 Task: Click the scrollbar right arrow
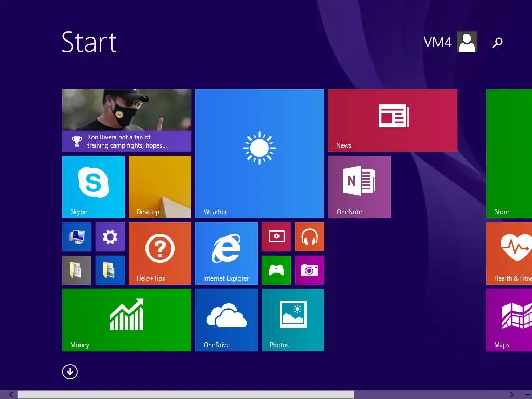pos(511,395)
